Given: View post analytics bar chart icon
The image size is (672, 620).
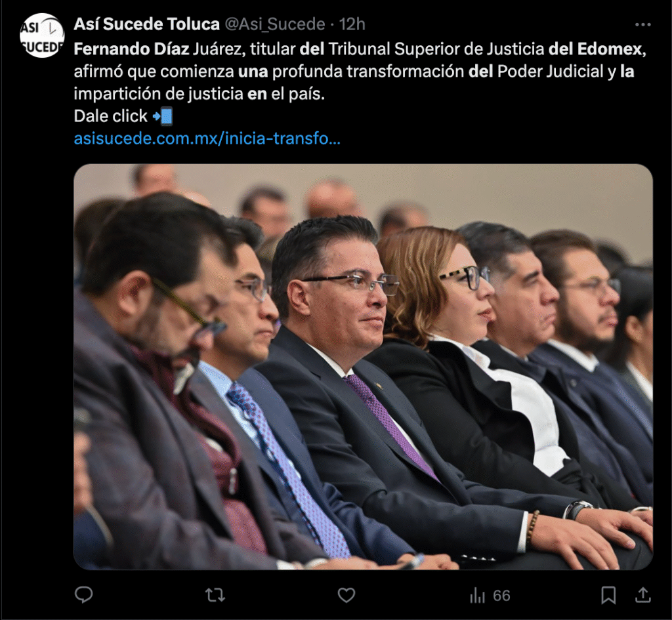Looking at the screenshot, I should coord(477,595).
